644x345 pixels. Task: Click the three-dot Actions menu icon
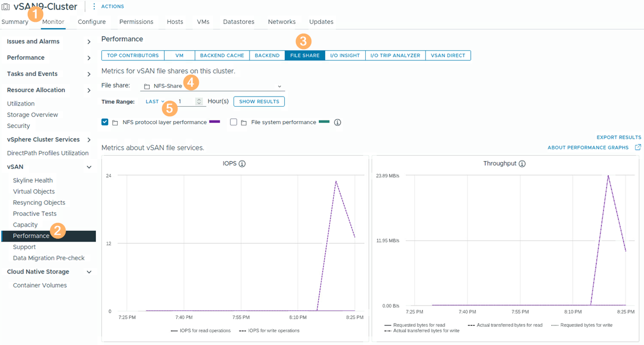click(x=94, y=6)
